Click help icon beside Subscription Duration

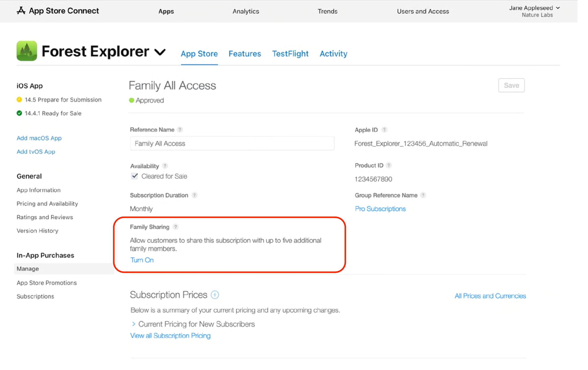point(194,195)
